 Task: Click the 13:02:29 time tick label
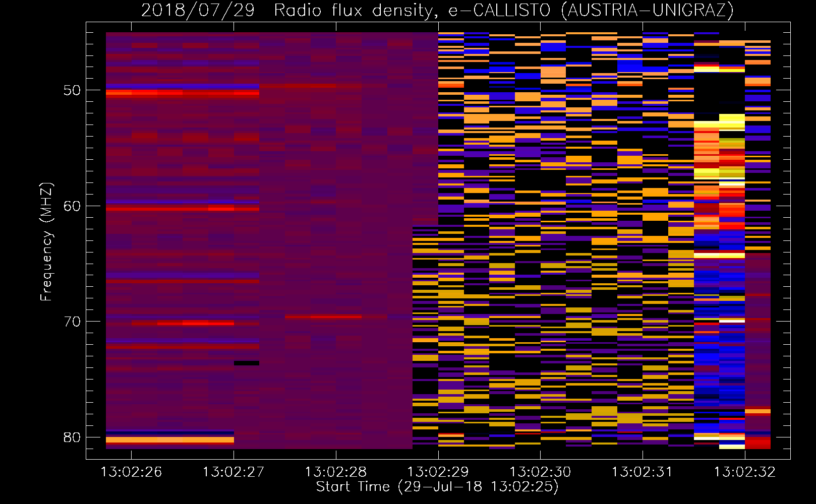[438, 472]
